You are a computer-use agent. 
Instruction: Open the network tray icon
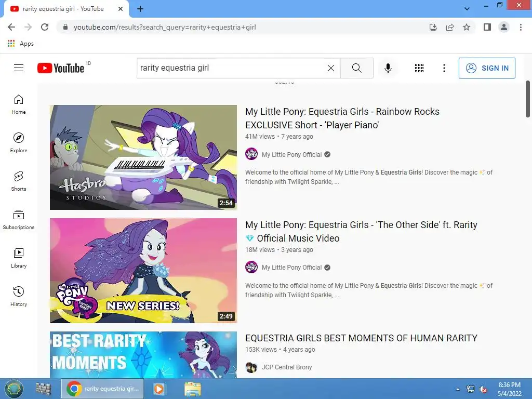click(471, 389)
